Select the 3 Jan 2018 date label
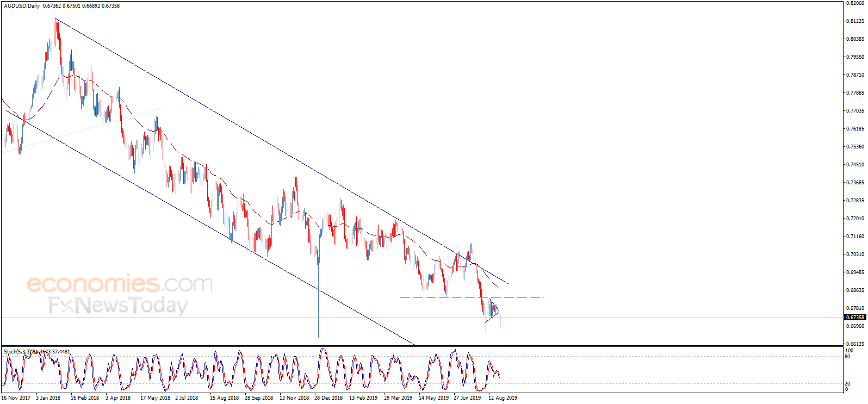Viewport: 868px width, 404px height. [48, 398]
